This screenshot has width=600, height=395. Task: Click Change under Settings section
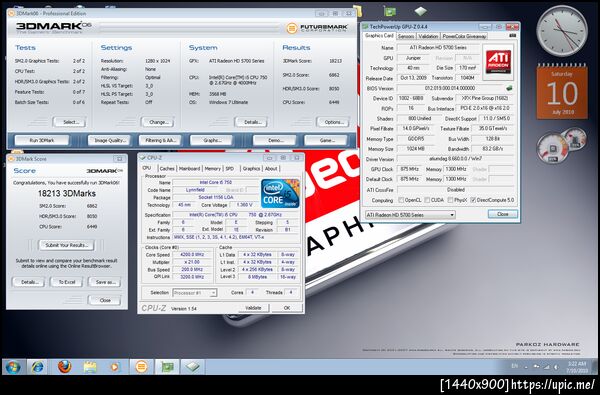click(157, 122)
